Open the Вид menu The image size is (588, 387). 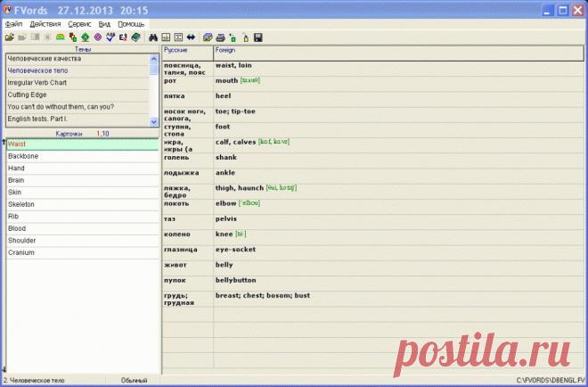click(x=105, y=24)
